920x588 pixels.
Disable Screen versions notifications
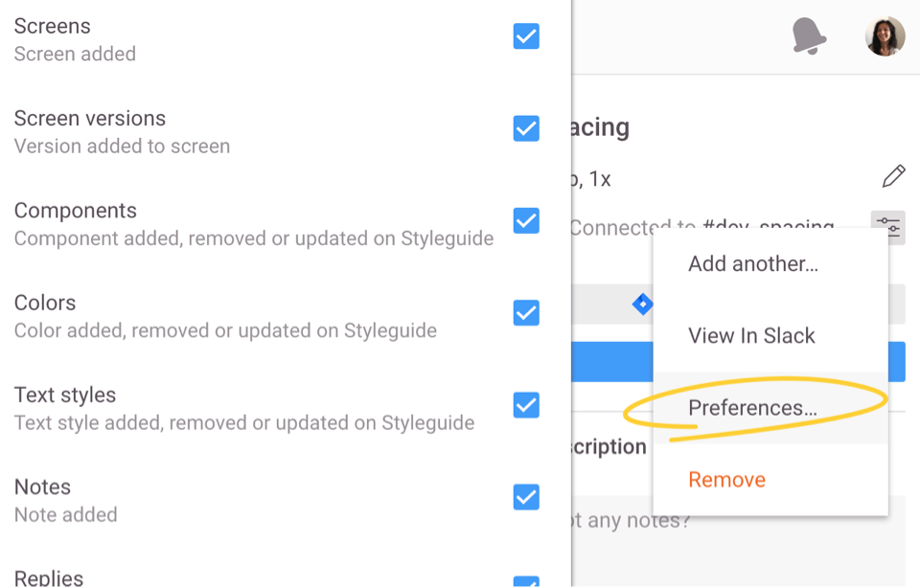tap(526, 127)
